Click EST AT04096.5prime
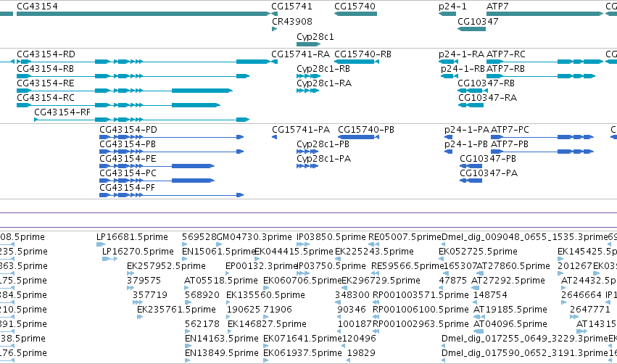 pos(510,324)
